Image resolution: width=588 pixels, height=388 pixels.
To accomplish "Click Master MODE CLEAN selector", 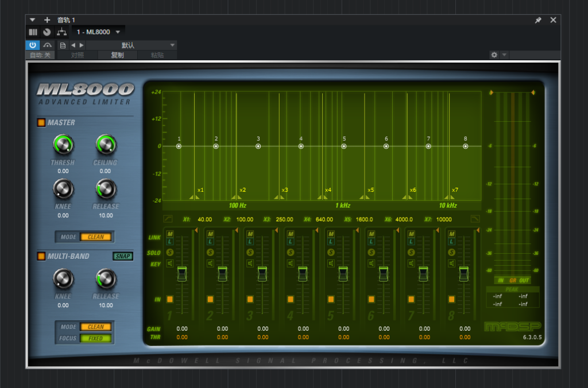I will [x=96, y=237].
